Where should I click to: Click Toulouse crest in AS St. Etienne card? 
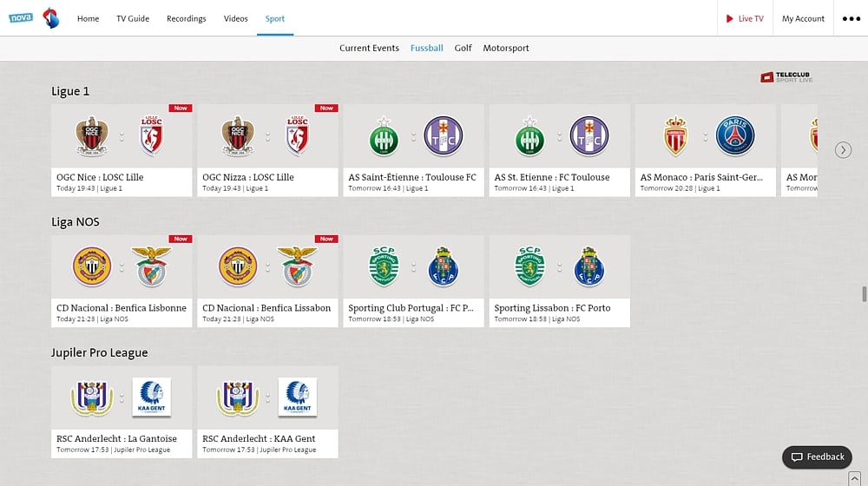pos(589,135)
